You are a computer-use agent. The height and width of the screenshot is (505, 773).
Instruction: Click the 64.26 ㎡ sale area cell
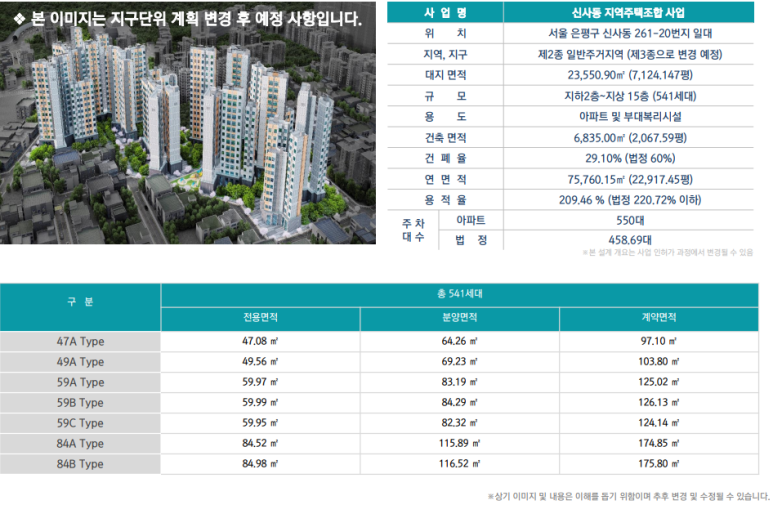(x=459, y=341)
